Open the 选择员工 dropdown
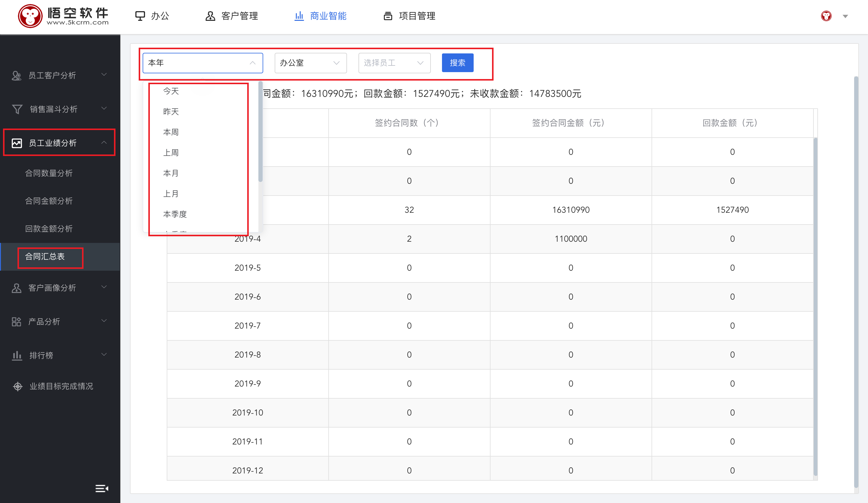This screenshot has height=503, width=868. [x=394, y=63]
